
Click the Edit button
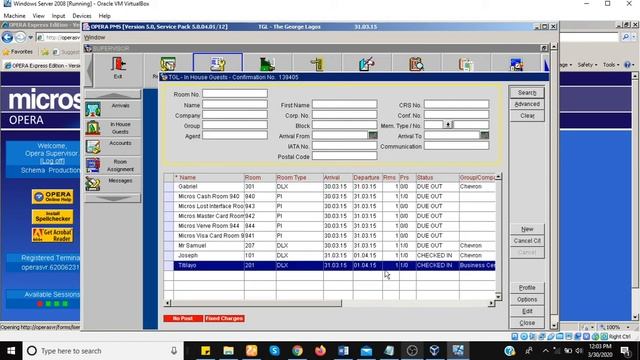[x=527, y=311]
